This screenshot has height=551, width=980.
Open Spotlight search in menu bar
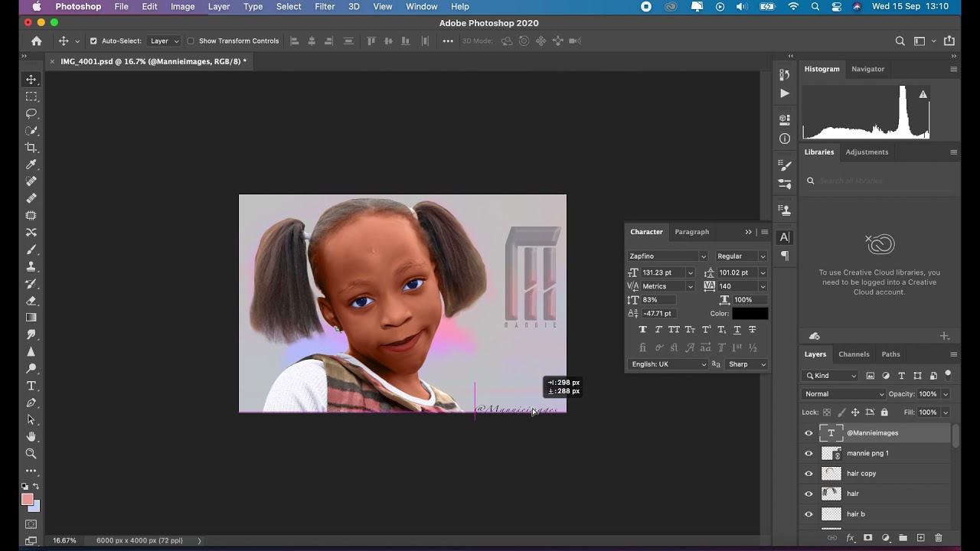tap(815, 7)
